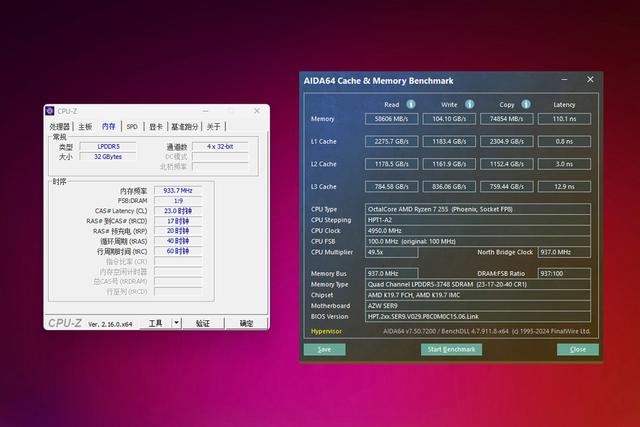
Task: Click the L2 Cache latency 3.0 ns
Action: (564, 164)
